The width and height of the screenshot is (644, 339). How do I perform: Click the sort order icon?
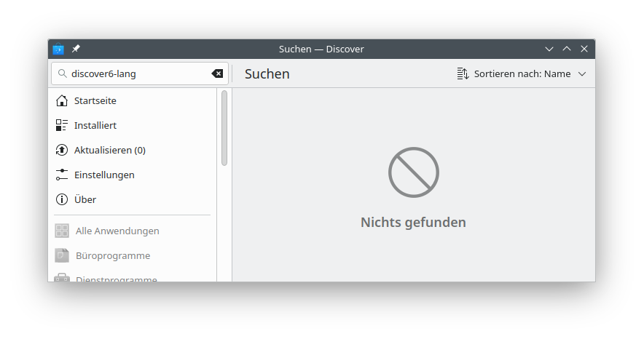463,73
